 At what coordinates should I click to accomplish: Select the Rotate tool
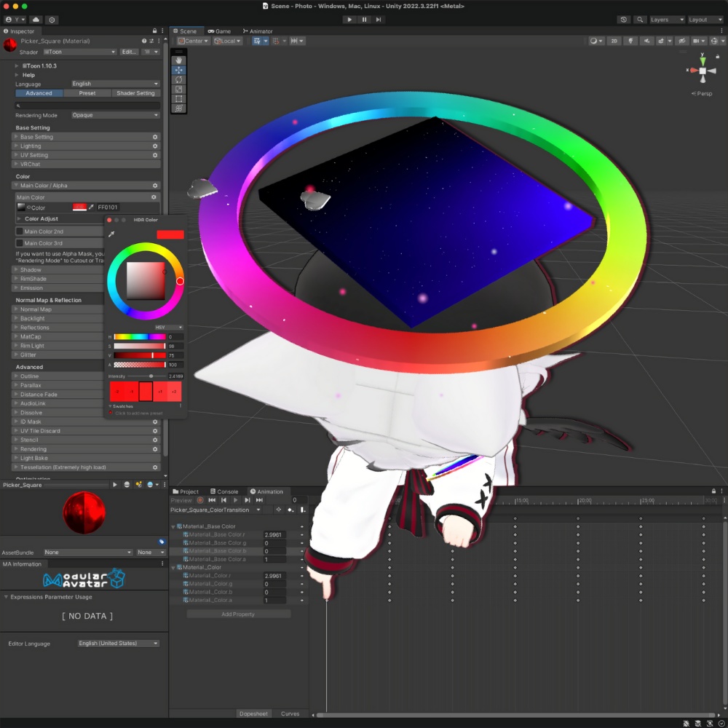coord(179,79)
